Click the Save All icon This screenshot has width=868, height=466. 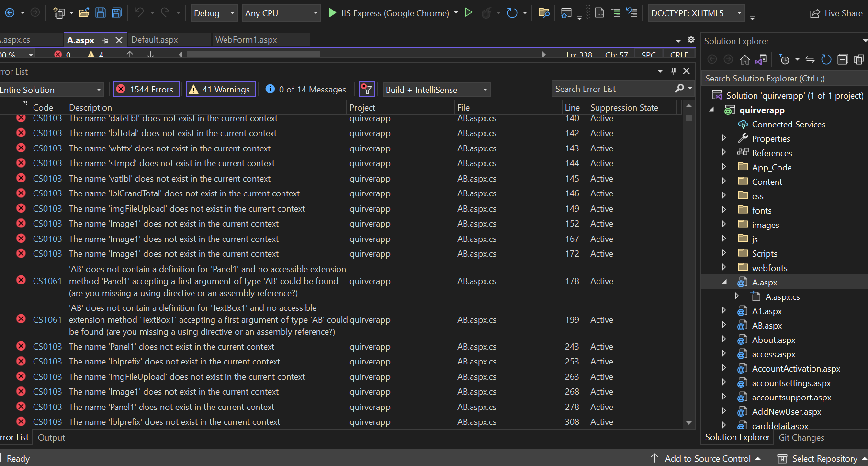point(117,13)
